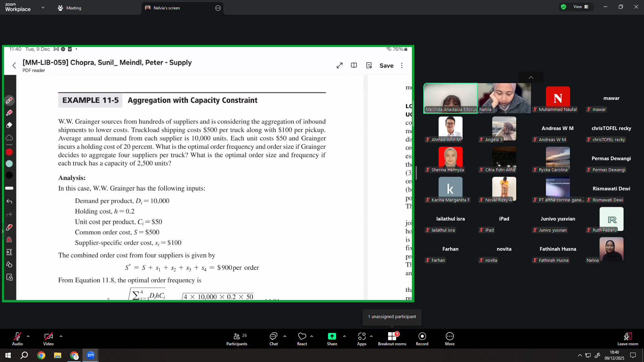The image size is (644, 362).
Task: Pick the red pen color
Action: (9, 152)
